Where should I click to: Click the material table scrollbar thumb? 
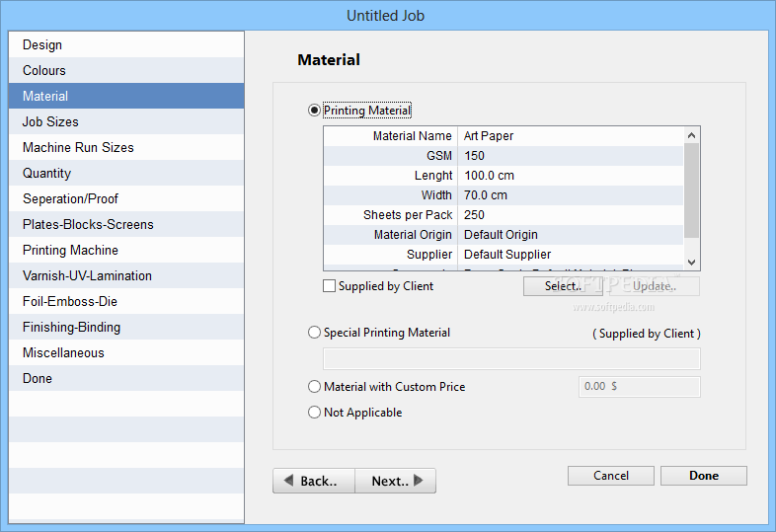[x=691, y=190]
